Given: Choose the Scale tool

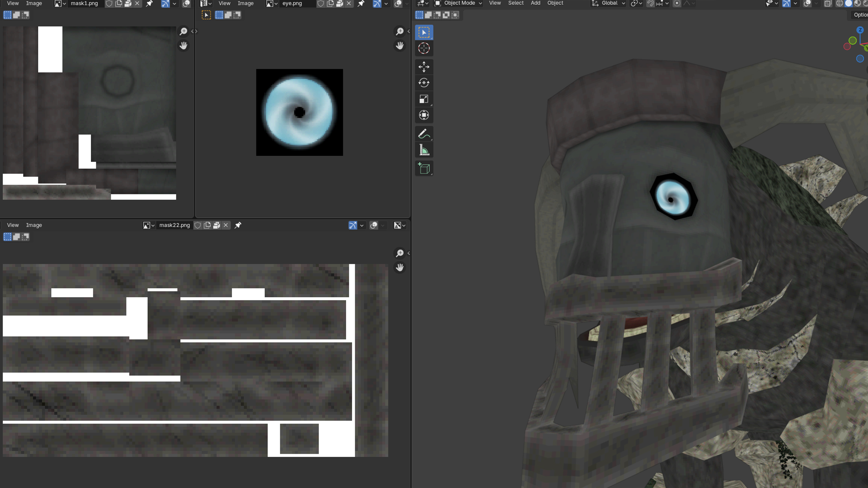Looking at the screenshot, I should (x=424, y=99).
